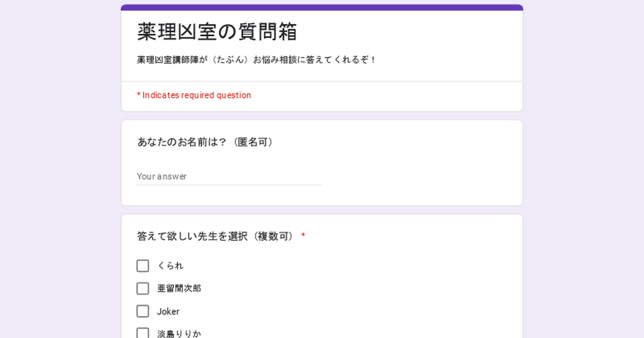Click the purple banner atop the form

[322, 8]
